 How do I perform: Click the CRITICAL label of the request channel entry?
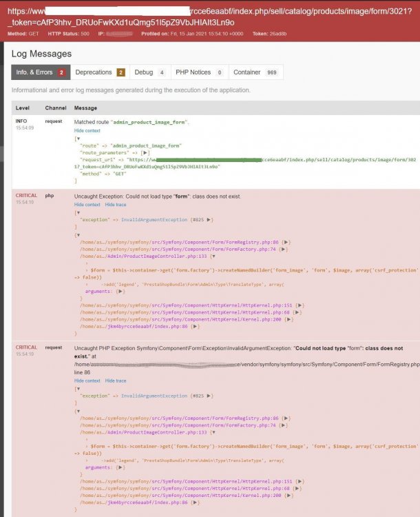pyautogui.click(x=26, y=347)
